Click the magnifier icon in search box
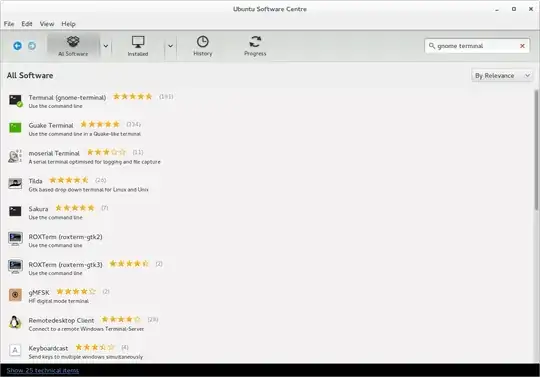Screen dimensions: 540x377 pos(432,45)
